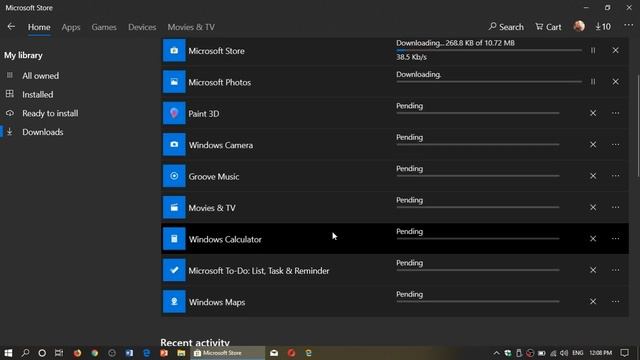
Task: Cancel the pending Groove Music update
Action: click(x=593, y=176)
